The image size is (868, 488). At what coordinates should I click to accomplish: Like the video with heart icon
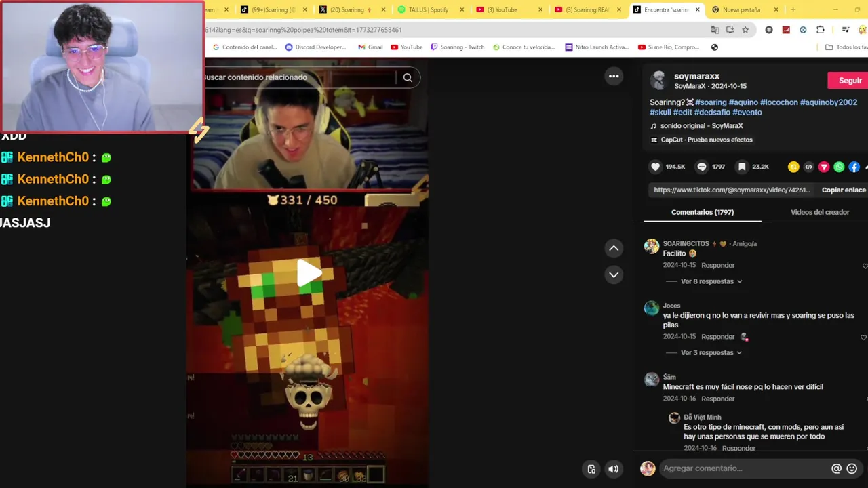[655, 167]
